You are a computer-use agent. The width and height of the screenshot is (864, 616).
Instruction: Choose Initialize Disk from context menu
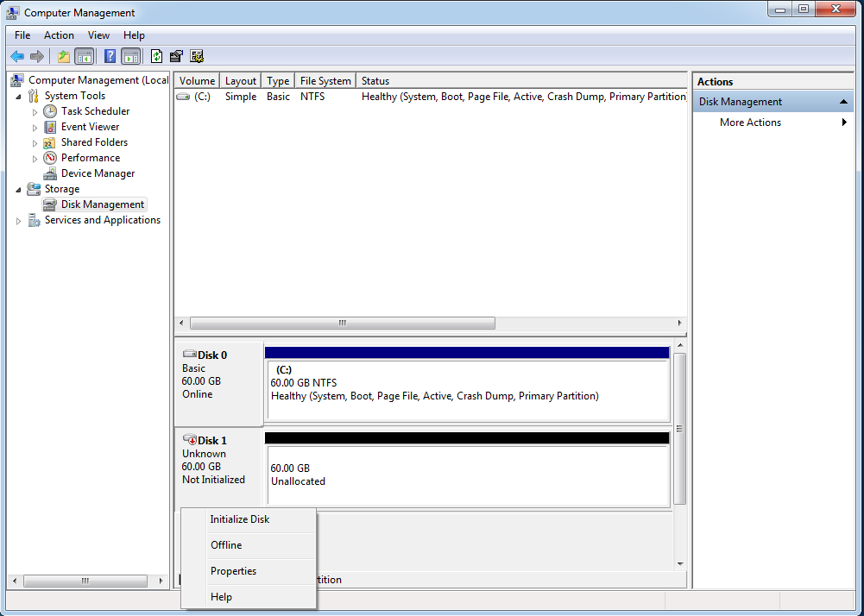[249, 519]
